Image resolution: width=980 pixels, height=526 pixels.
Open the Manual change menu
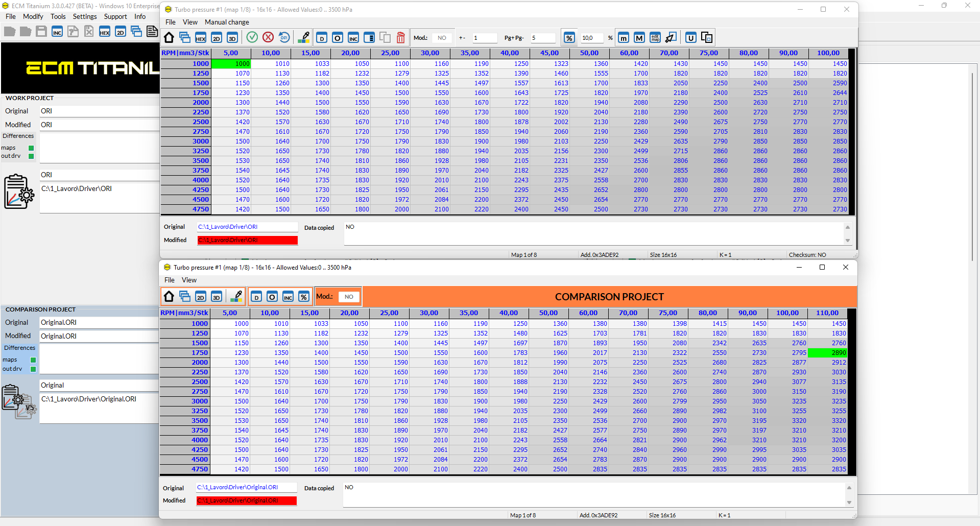[227, 22]
